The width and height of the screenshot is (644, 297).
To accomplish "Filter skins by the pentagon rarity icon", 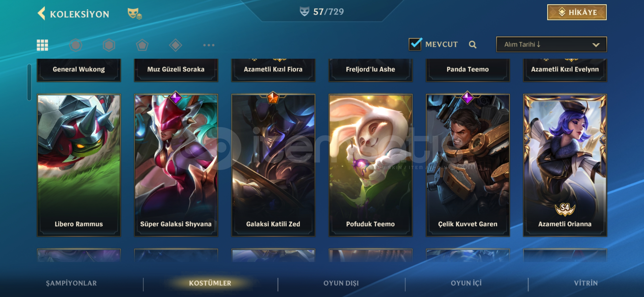I will tap(142, 45).
